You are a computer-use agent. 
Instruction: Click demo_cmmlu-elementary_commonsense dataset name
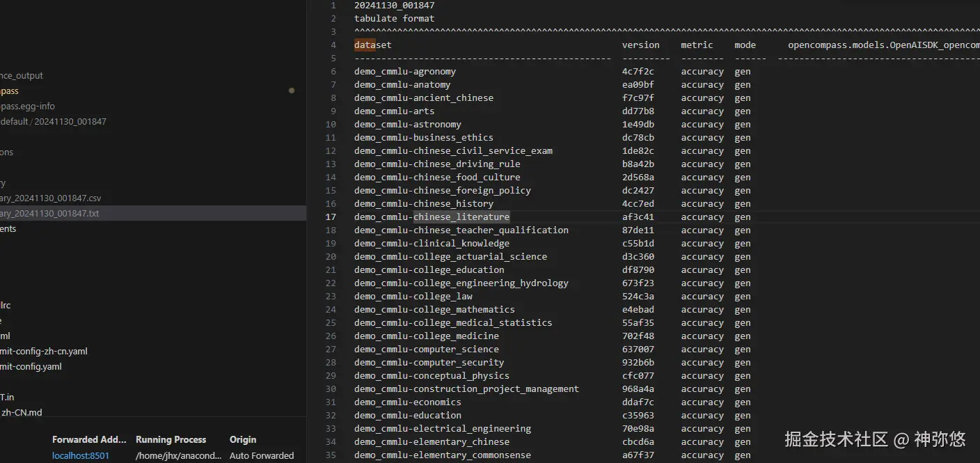point(443,455)
